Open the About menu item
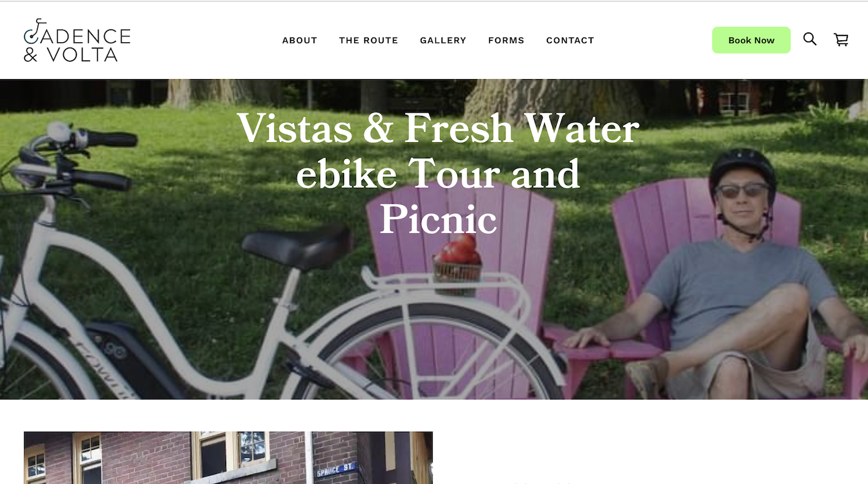The width and height of the screenshot is (868, 484). (300, 40)
